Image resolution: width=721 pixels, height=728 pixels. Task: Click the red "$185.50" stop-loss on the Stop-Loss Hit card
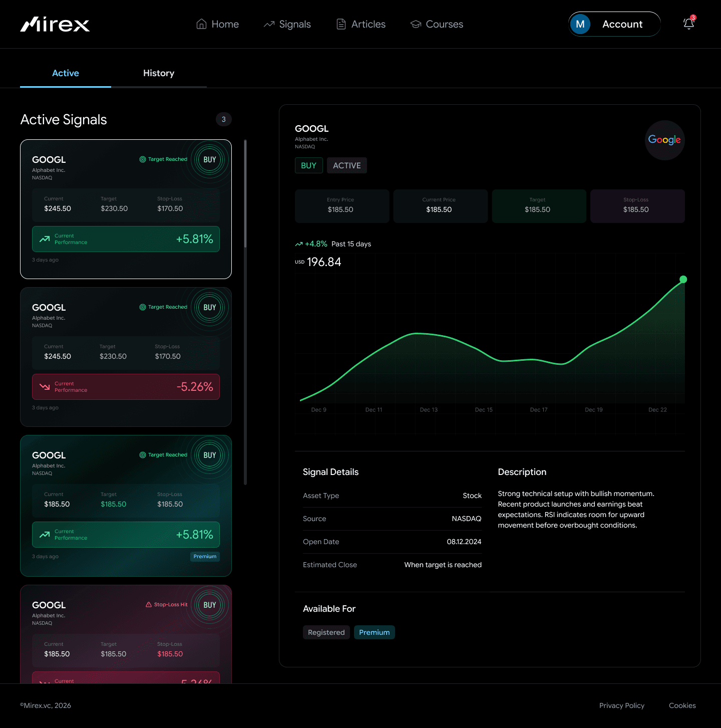pyautogui.click(x=170, y=654)
